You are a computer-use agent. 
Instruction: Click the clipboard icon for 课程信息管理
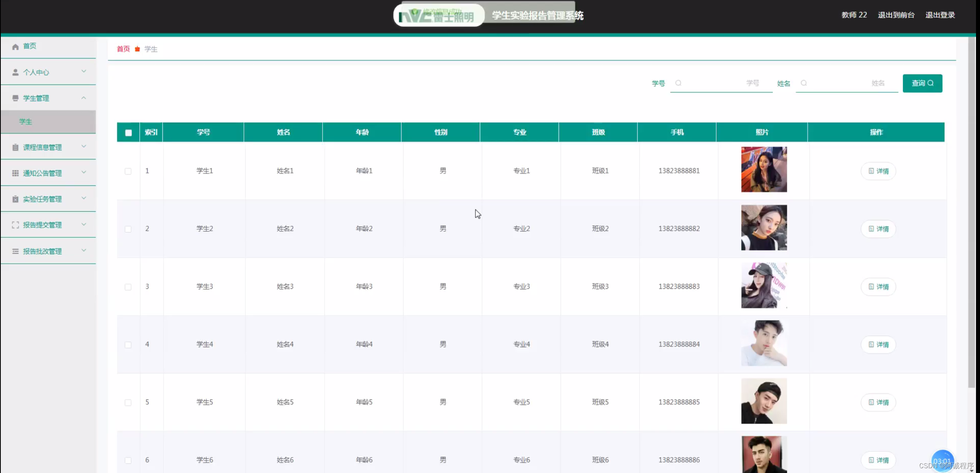point(15,147)
